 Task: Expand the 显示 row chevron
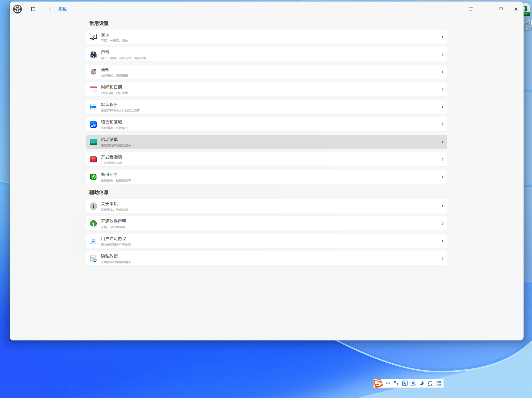point(442,37)
